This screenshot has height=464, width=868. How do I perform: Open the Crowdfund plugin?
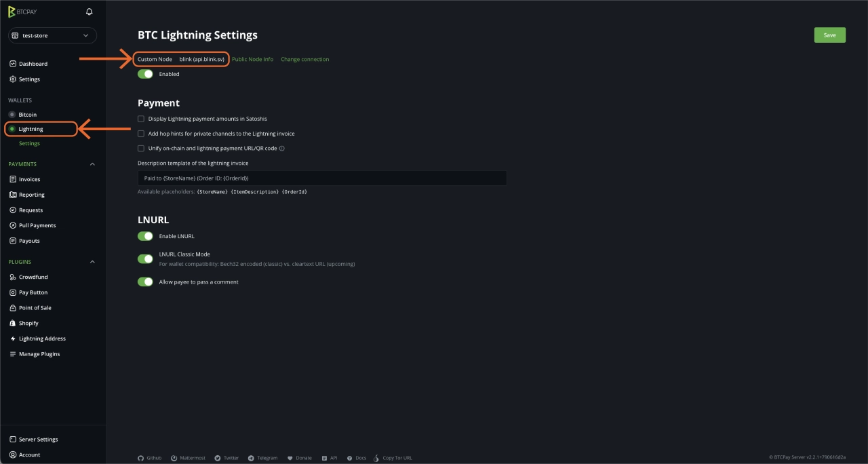(x=31, y=277)
